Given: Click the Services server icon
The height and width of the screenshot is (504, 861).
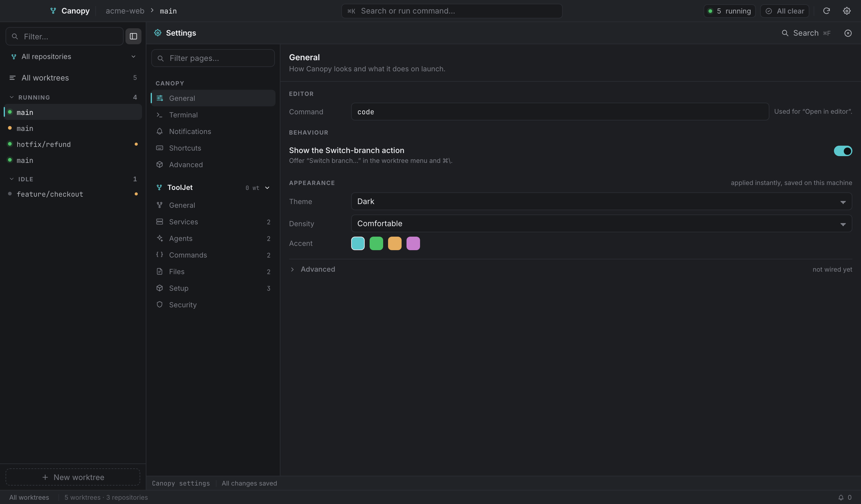Looking at the screenshot, I should tap(160, 222).
